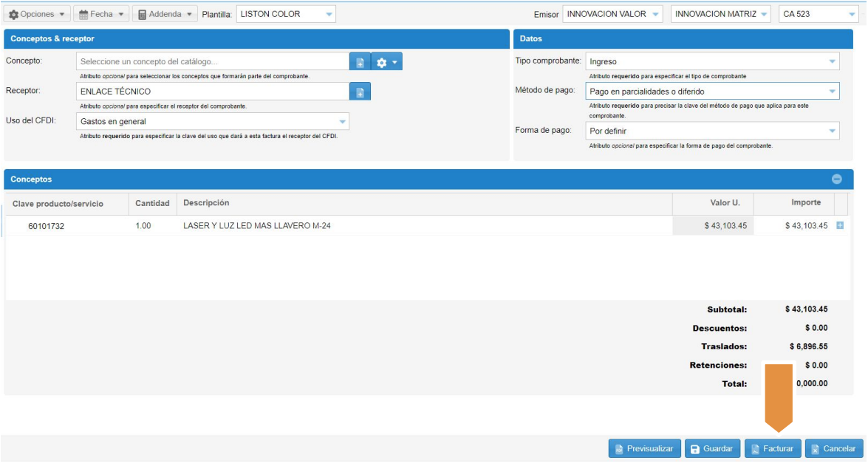868x463 pixels.
Task: Open the gear settings dropdown next to Concepto
Action: click(387, 62)
